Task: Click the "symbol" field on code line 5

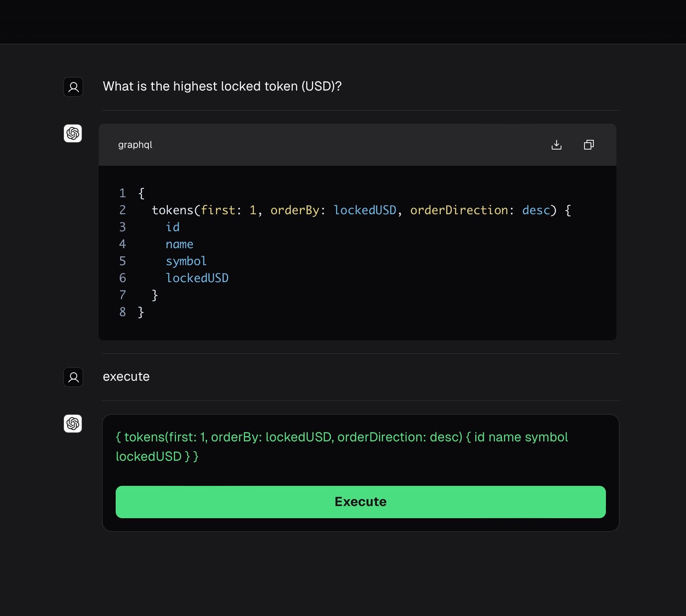Action: pos(186,261)
